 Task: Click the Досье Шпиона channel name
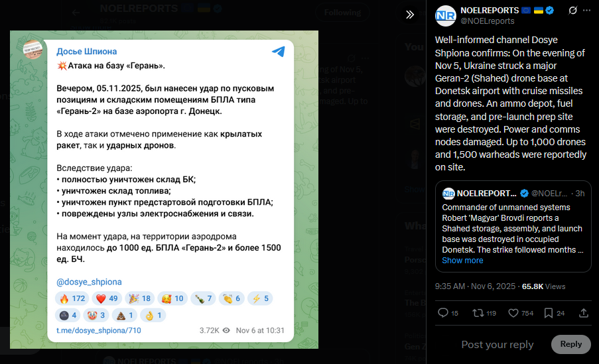(x=87, y=51)
